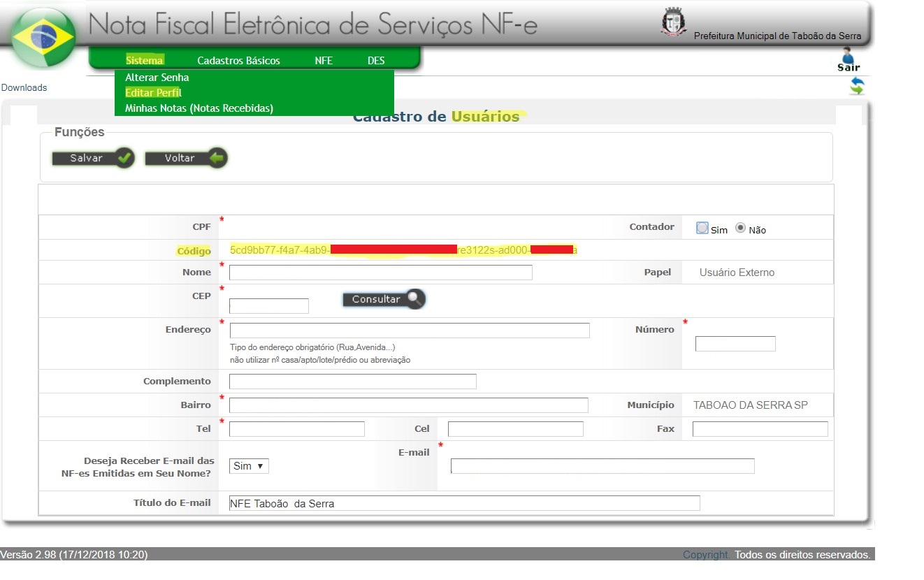924x580 pixels.
Task: Focus the E-mail input field
Action: coord(602,466)
